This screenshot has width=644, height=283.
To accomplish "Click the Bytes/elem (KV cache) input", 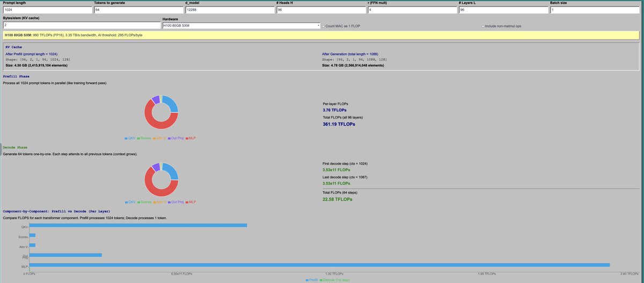I will [82, 25].
